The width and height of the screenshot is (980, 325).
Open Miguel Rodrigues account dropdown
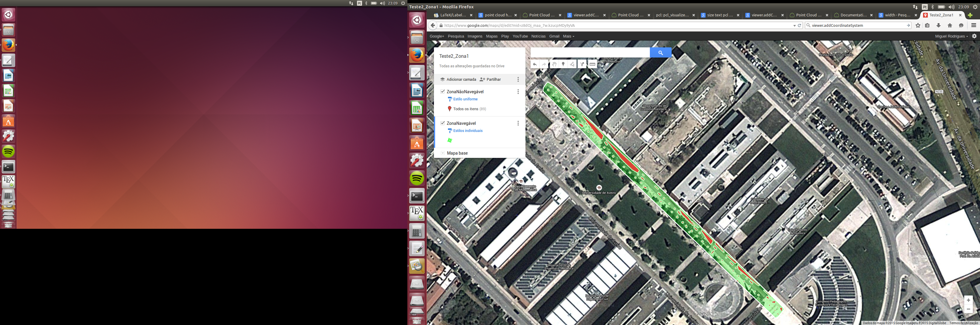click(951, 36)
